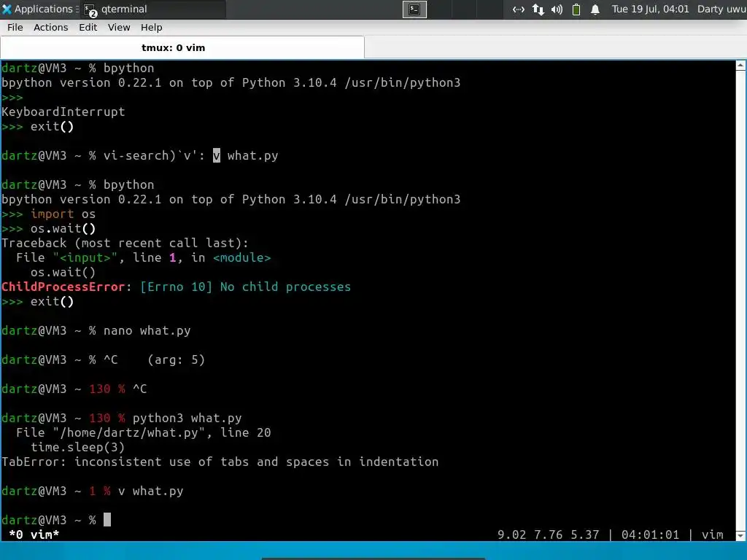
Task: Select the tmux: 0 vim tab
Action: [182, 47]
